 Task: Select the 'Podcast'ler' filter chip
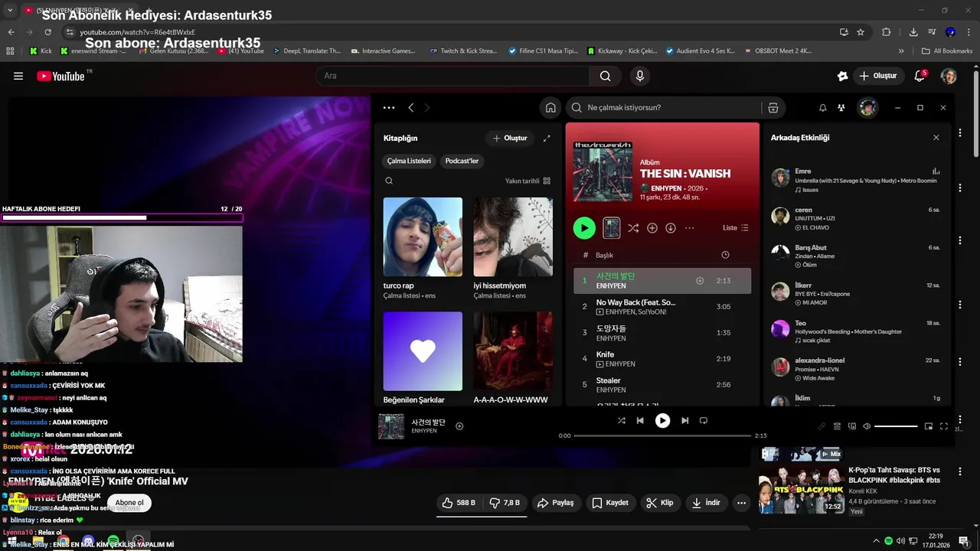[462, 161]
